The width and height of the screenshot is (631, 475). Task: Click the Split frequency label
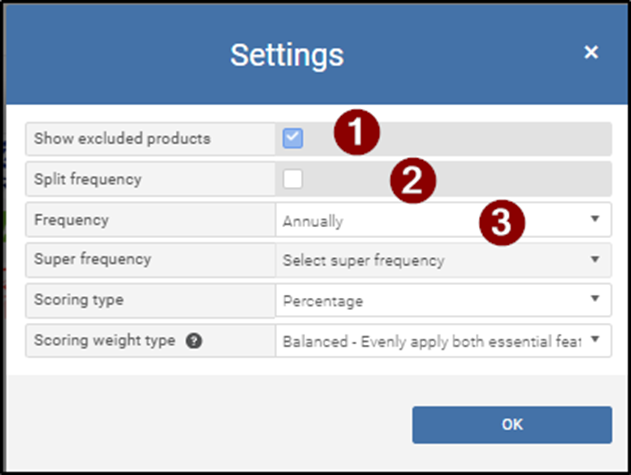pos(88,180)
